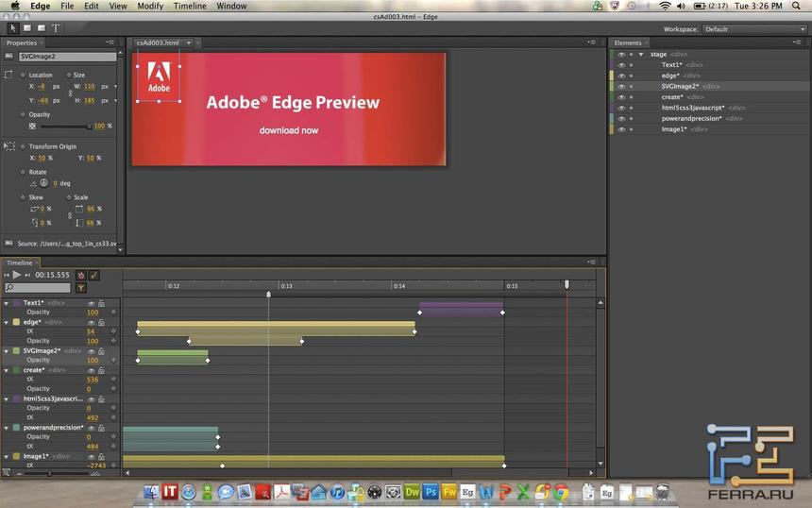The height and width of the screenshot is (508, 812).
Task: Toggle Generate Smooth Transitions button
Action: coord(94,276)
